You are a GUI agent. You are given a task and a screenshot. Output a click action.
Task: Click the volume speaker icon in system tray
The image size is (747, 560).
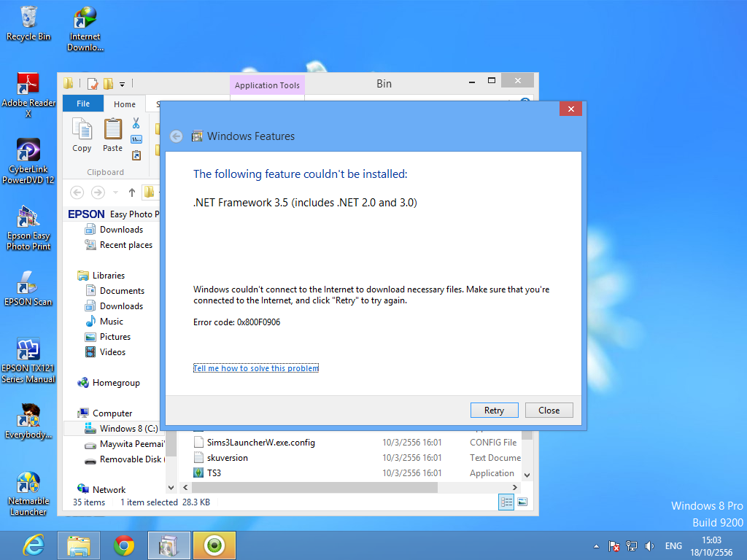[x=649, y=545]
